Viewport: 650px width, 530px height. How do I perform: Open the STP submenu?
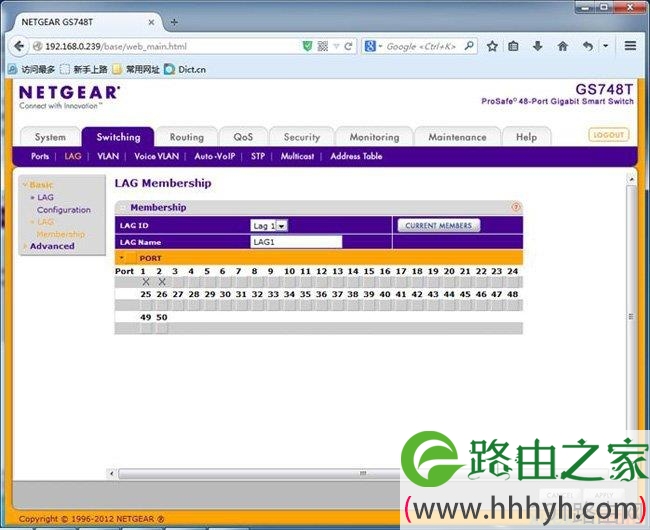pyautogui.click(x=257, y=156)
